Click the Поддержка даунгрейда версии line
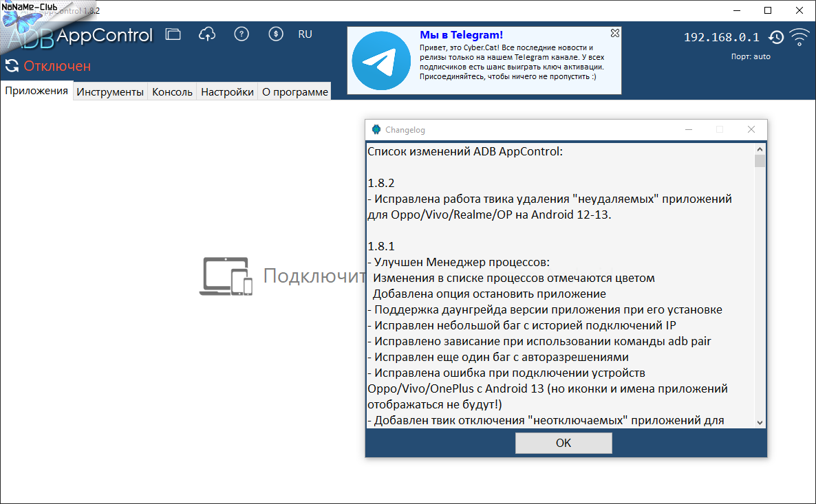The width and height of the screenshot is (816, 504). click(545, 309)
